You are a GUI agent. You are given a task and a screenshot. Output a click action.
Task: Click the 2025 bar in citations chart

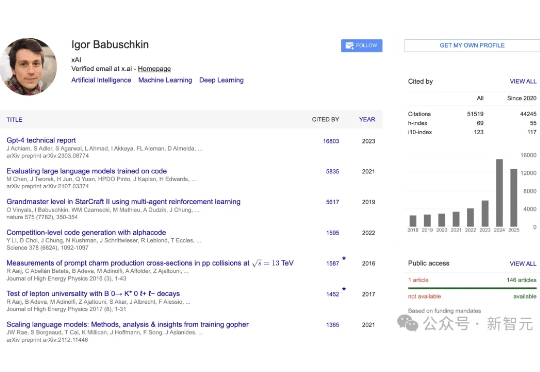513,198
